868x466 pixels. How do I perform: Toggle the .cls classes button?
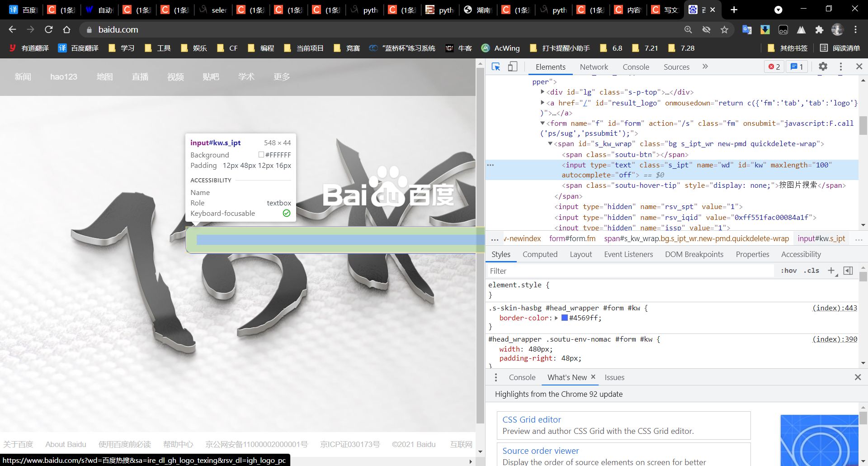pyautogui.click(x=811, y=271)
